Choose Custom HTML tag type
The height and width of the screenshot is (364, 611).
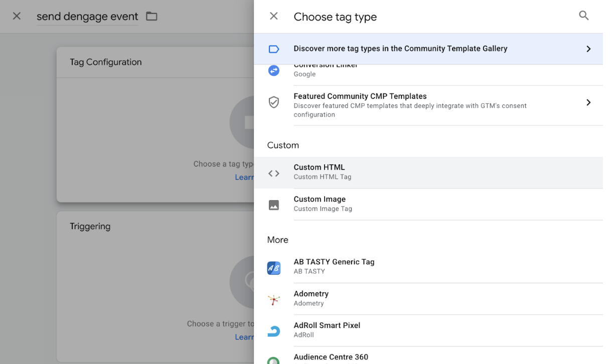428,172
